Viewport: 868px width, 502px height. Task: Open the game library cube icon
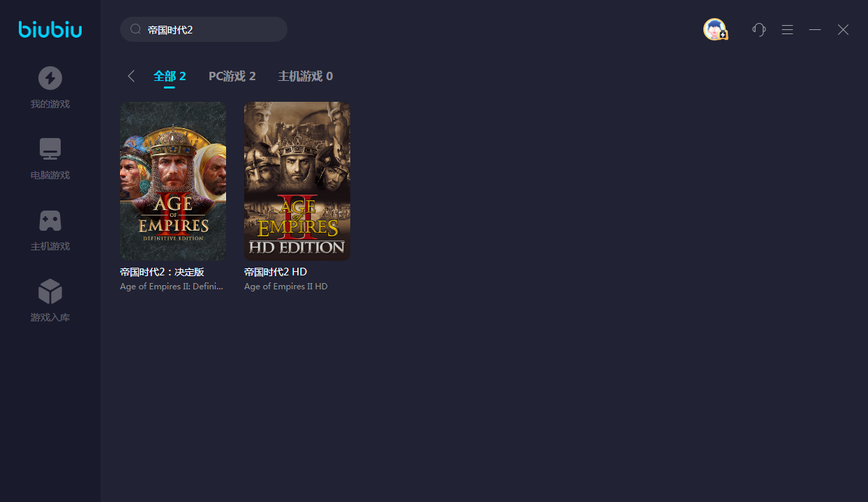pos(50,291)
